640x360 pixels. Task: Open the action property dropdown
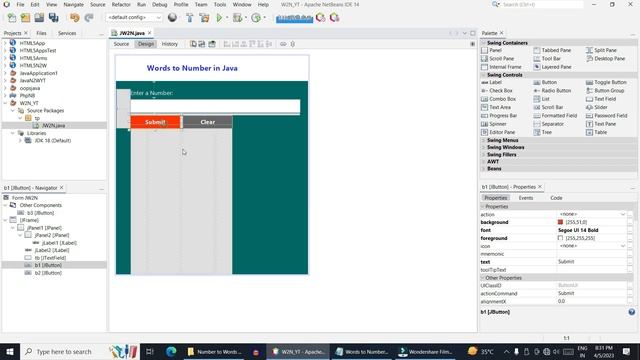(x=623, y=214)
